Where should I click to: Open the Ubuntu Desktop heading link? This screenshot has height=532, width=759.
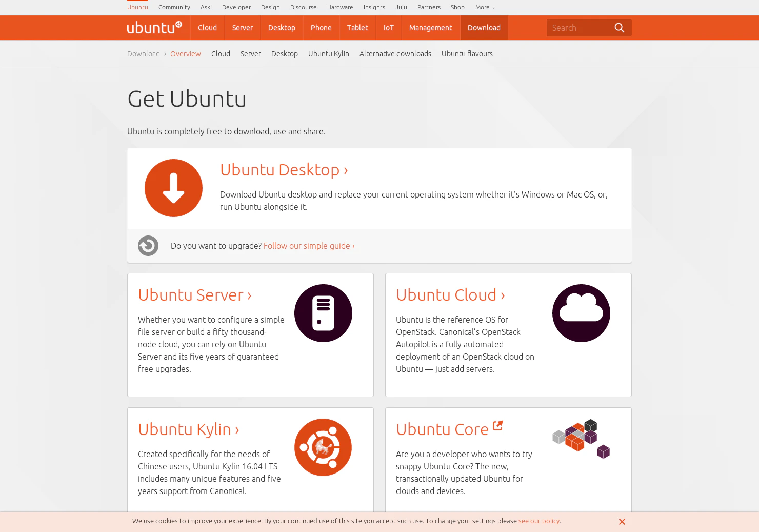(x=284, y=170)
